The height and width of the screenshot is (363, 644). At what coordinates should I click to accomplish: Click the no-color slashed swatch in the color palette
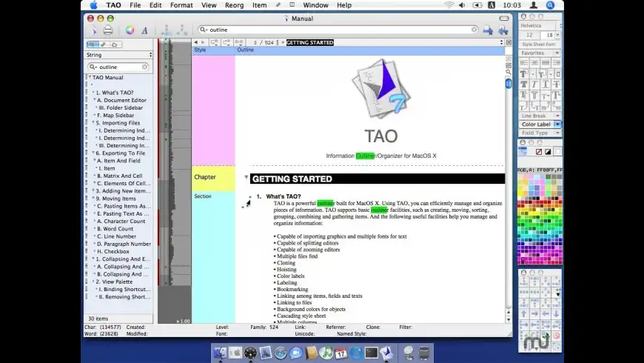pos(539,152)
